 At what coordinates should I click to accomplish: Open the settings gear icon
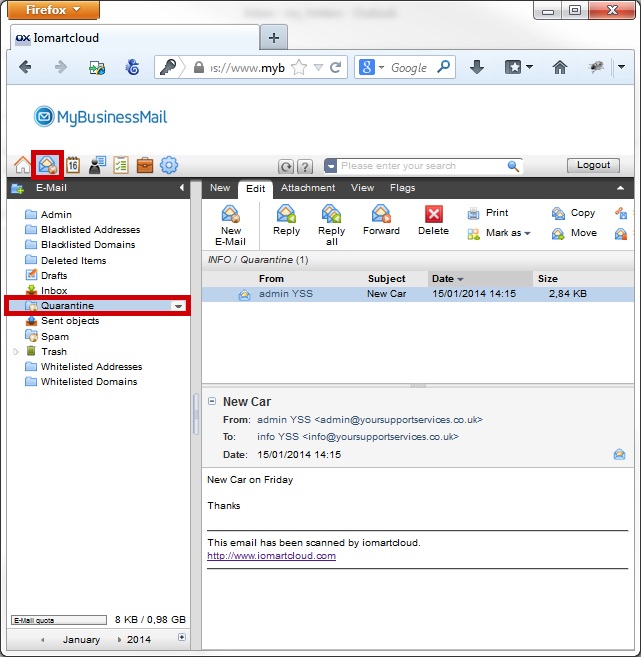(x=169, y=166)
